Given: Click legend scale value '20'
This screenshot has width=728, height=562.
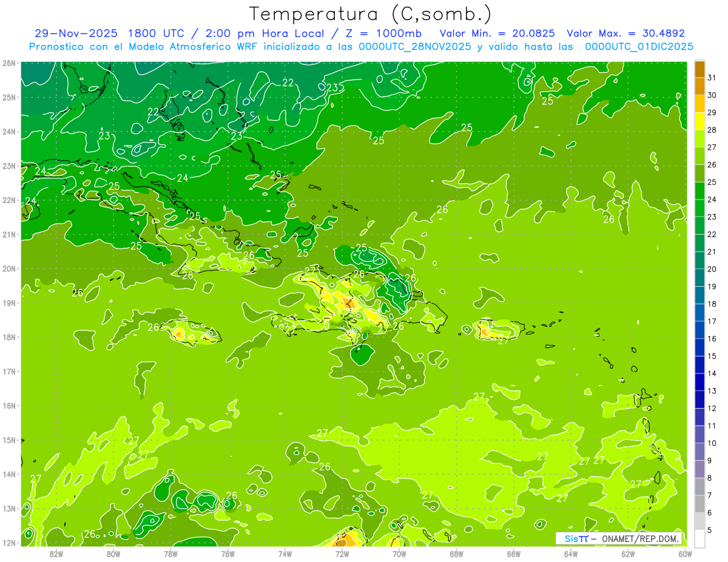Looking at the screenshot, I should pyautogui.click(x=712, y=269).
